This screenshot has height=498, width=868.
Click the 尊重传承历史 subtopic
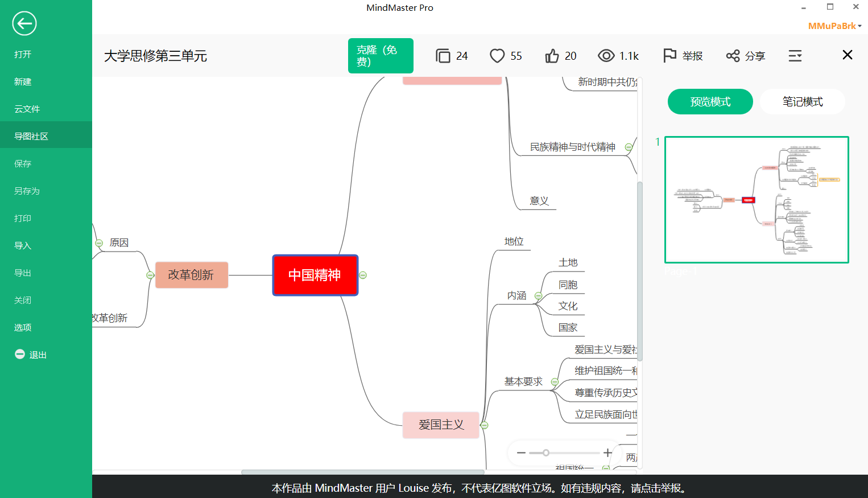(606, 393)
